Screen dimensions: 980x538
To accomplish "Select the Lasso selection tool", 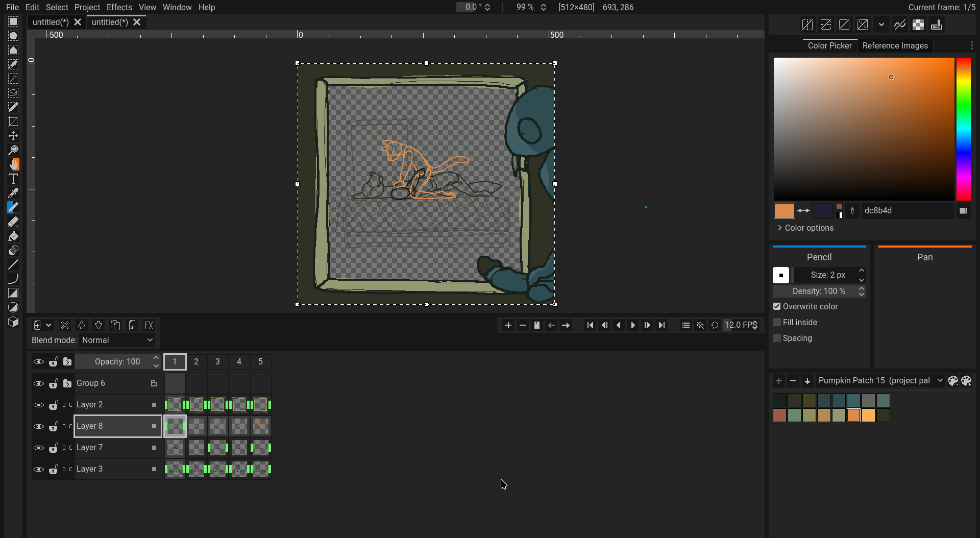I will tap(13, 93).
